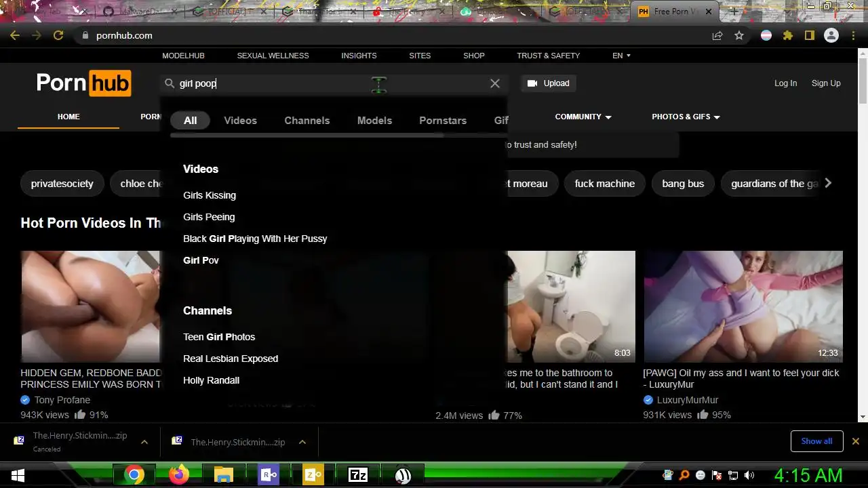Open the SITES top link

click(420, 56)
